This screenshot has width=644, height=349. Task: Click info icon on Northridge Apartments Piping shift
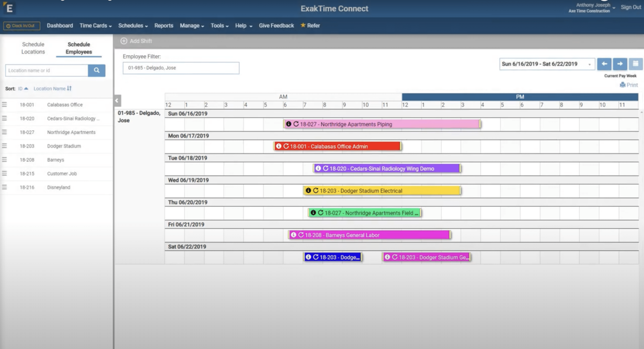point(289,124)
